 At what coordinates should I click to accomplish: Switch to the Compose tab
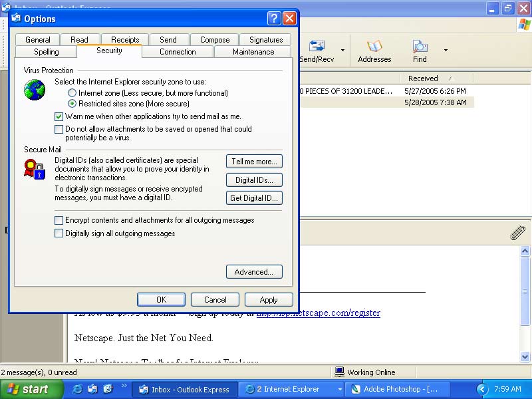[215, 40]
